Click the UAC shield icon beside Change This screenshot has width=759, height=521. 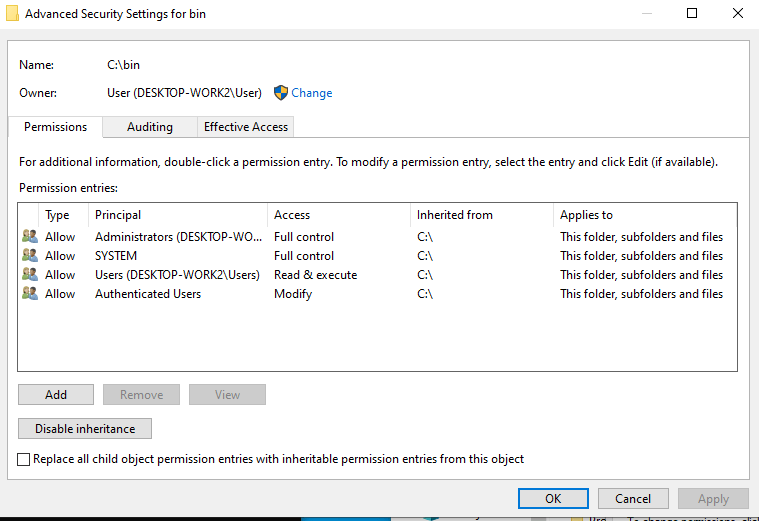point(281,92)
